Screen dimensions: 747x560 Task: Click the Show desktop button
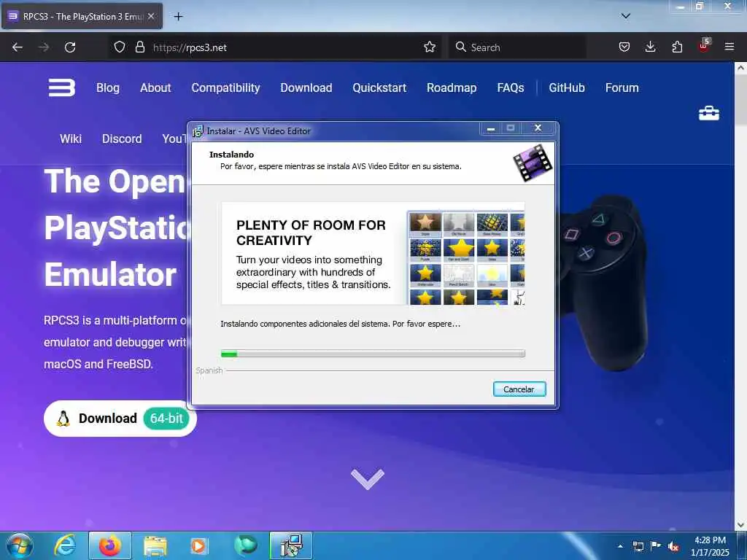(742, 545)
